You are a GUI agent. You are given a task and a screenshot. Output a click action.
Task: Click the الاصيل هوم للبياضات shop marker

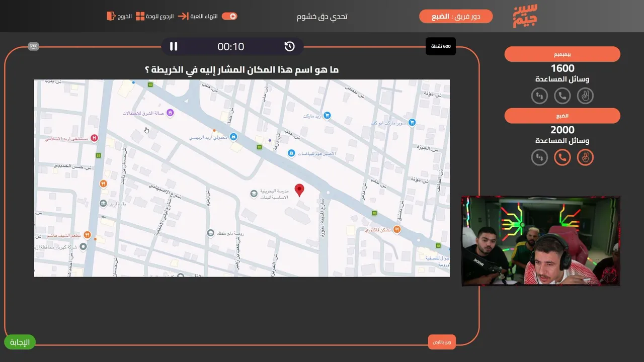click(291, 153)
